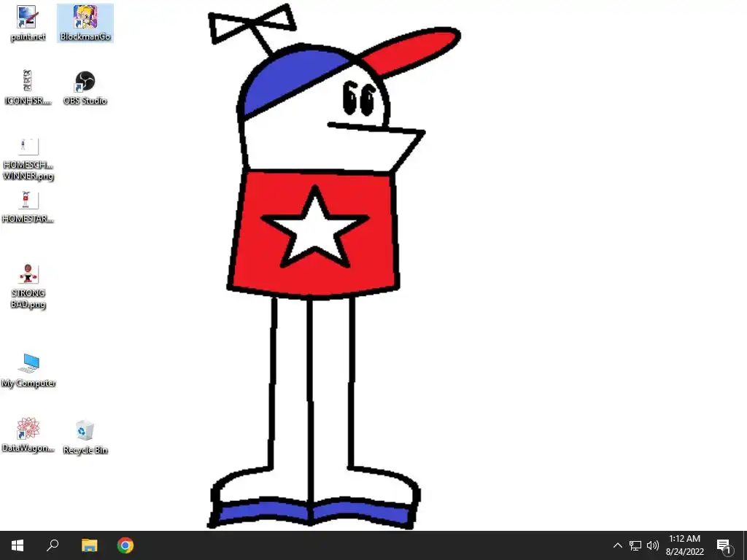Open the Windows Start menu

click(18, 545)
